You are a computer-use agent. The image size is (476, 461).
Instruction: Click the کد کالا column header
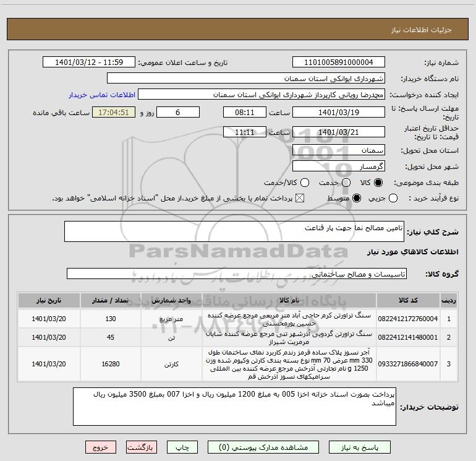coord(408,300)
